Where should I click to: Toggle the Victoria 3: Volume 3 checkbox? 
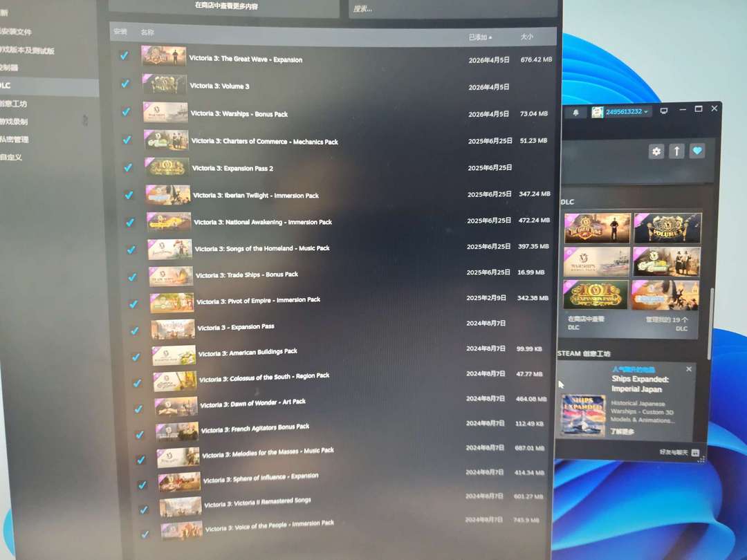[124, 84]
